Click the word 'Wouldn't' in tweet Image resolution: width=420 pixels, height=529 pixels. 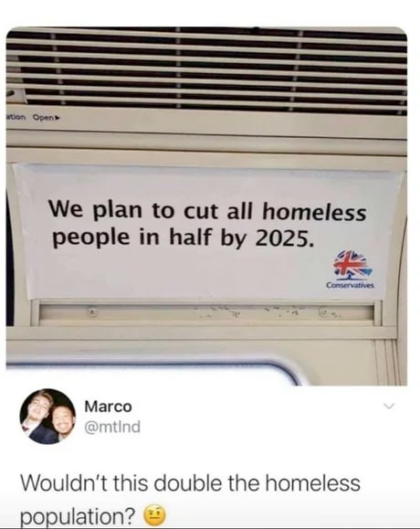pyautogui.click(x=64, y=482)
